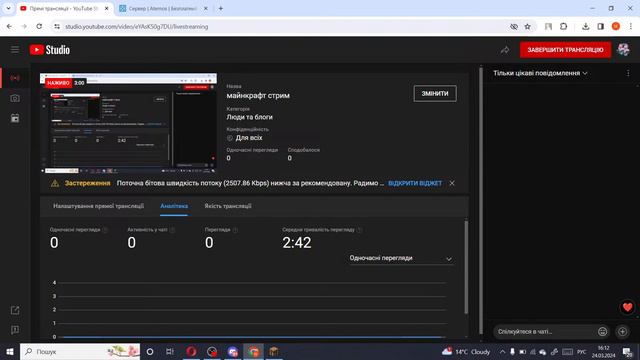Viewport: 640px width, 360px height.
Task: Open the notification center icon
Action: pos(627,351)
